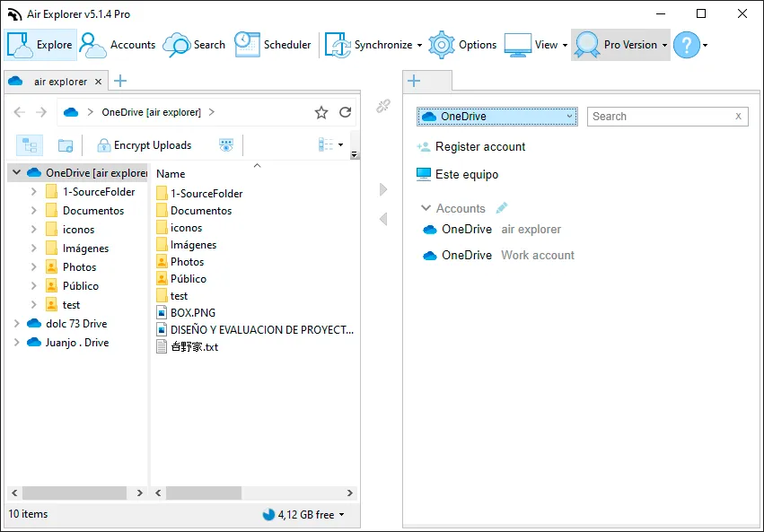Click the Pro Version badge button
Viewport: 764px width, 532px height.
click(615, 45)
